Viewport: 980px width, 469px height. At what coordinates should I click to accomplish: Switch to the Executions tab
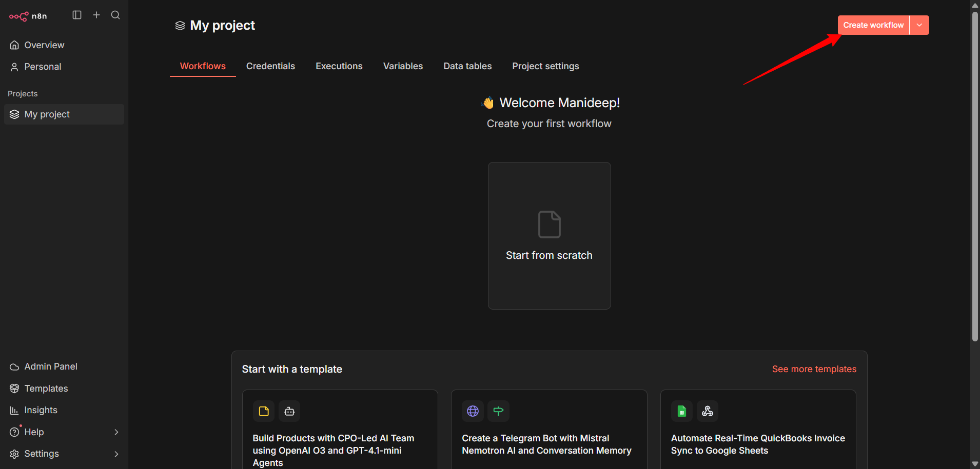[339, 66]
